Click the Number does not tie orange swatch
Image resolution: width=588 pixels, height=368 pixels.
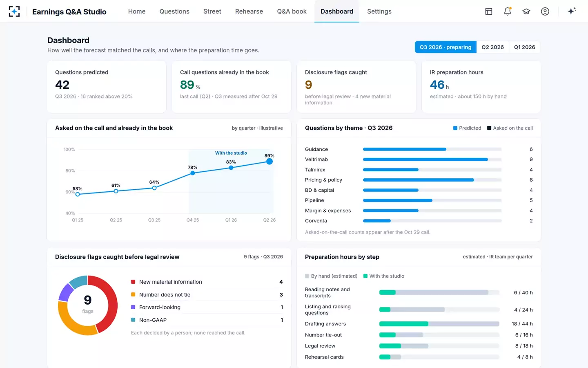pyautogui.click(x=133, y=294)
